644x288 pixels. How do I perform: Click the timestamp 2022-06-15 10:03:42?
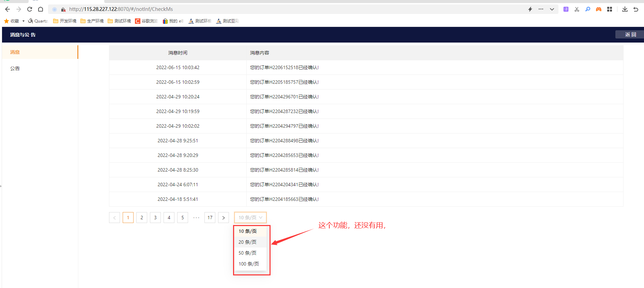pos(178,67)
